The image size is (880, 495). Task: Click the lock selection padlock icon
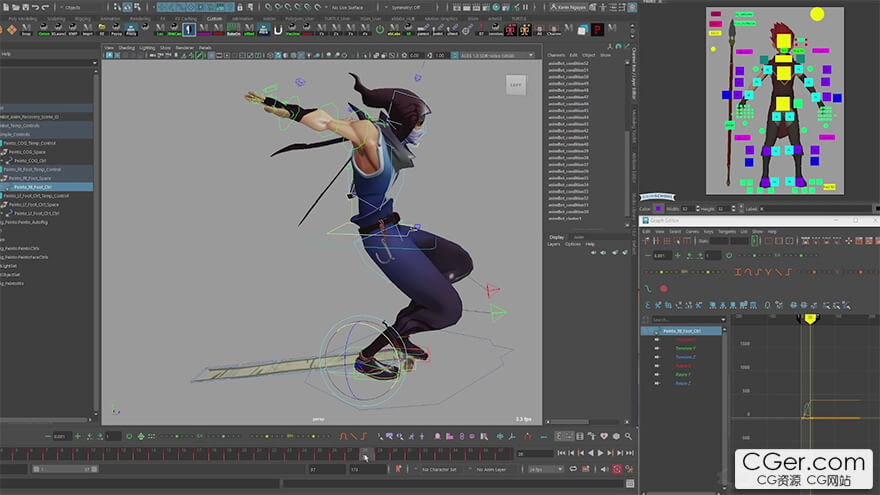240,7
